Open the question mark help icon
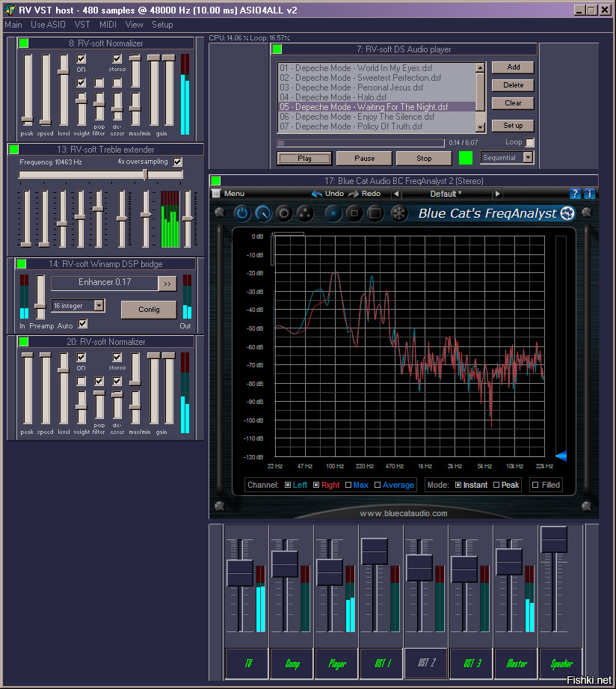 tap(575, 194)
